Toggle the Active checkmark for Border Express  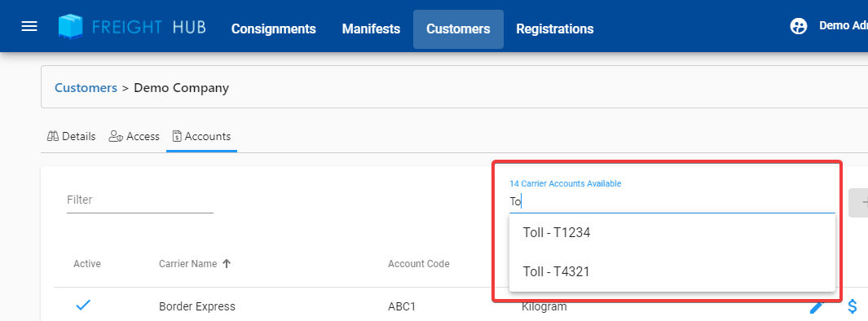tap(83, 305)
